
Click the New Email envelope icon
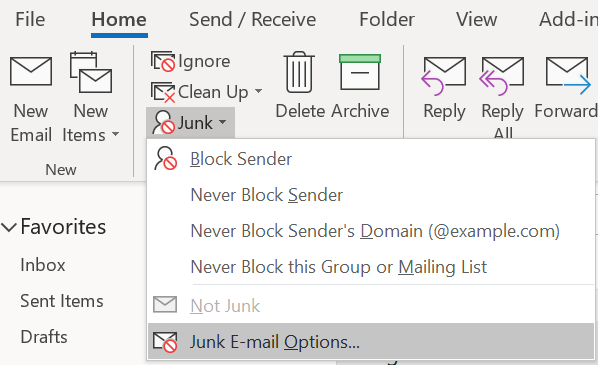point(31,71)
